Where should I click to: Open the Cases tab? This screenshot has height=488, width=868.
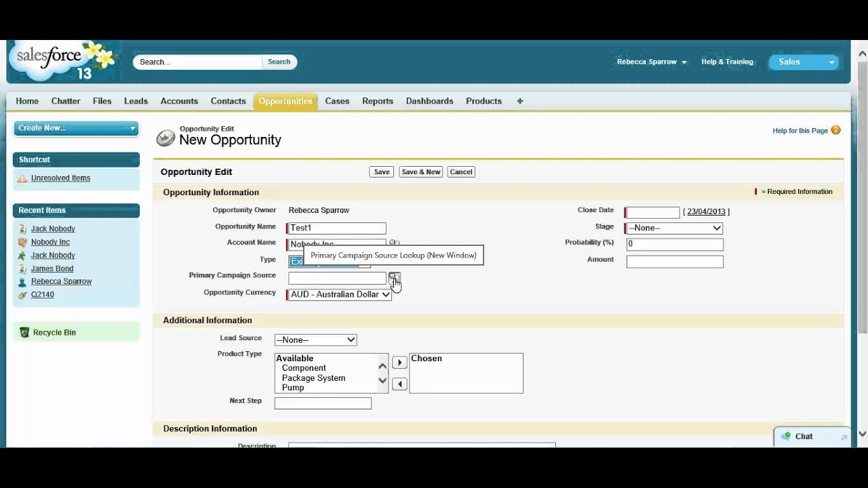click(337, 101)
